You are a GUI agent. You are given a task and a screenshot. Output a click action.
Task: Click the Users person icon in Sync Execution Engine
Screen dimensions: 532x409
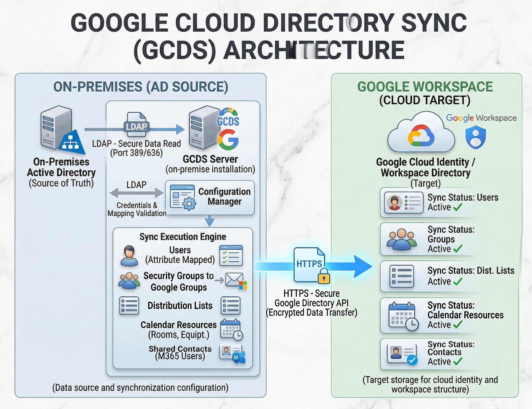click(129, 256)
